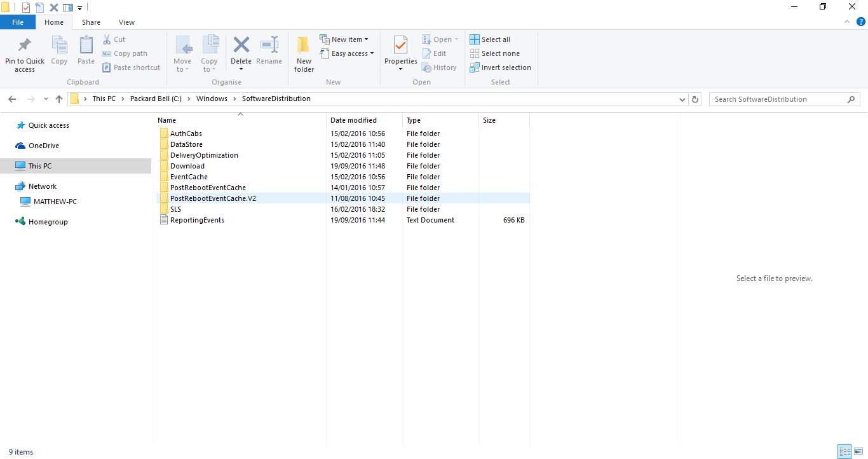
Task: Click inside the SoftwareDistribution search box
Action: point(775,99)
